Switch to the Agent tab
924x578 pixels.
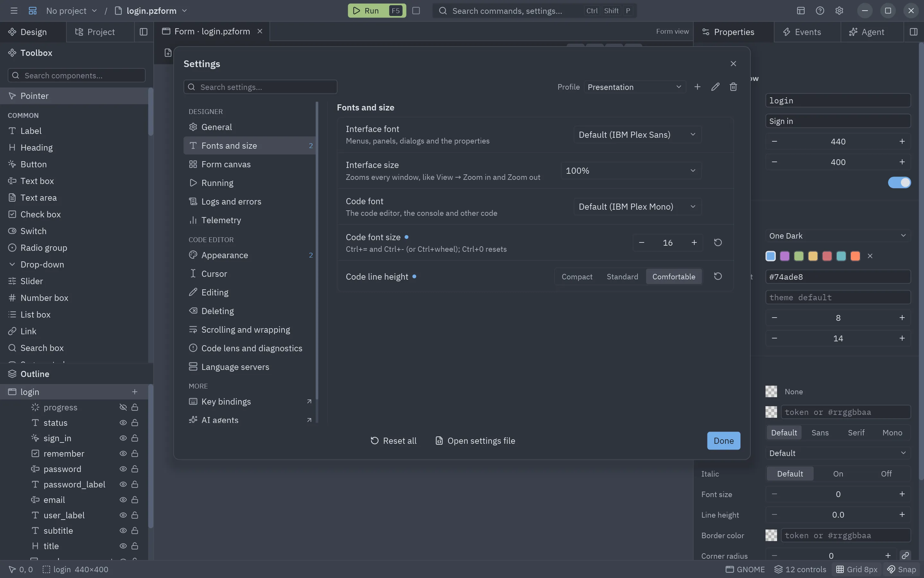(872, 32)
